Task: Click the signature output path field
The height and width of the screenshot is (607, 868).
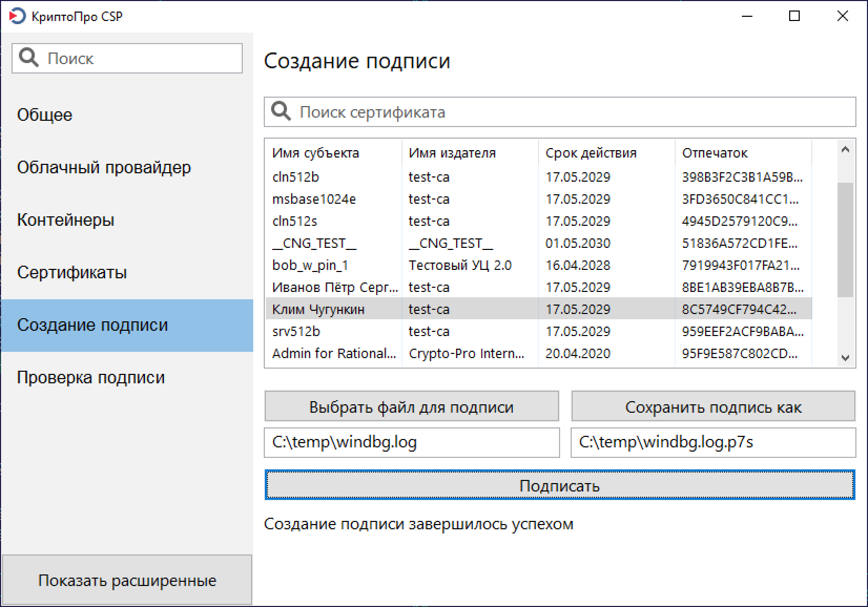Action: [x=713, y=442]
